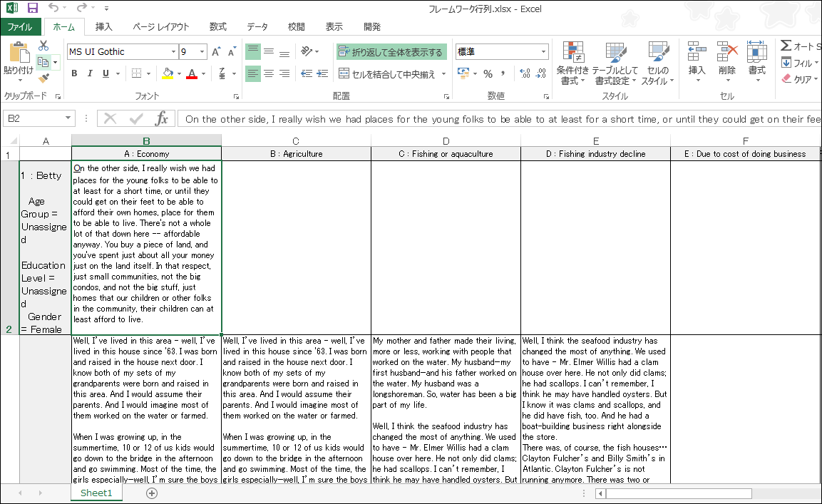
Task: Decrease indent icon
Action: (306, 73)
